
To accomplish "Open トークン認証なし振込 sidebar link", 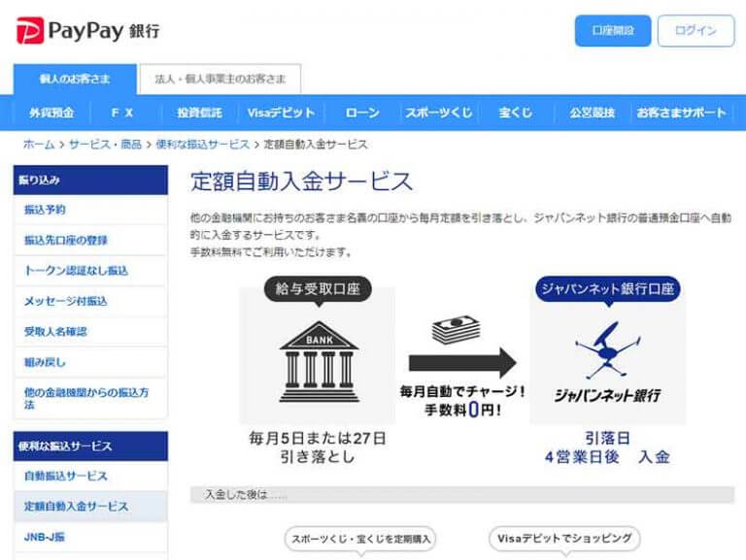I will coord(90,271).
